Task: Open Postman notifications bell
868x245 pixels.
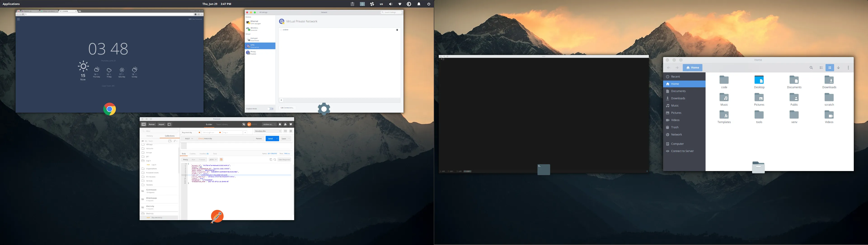Action: click(x=280, y=124)
